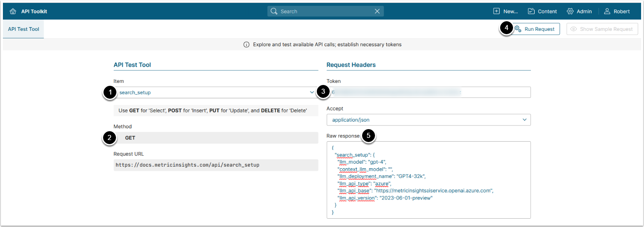Click the Request URL field
The width and height of the screenshot is (644, 227).
tap(216, 165)
